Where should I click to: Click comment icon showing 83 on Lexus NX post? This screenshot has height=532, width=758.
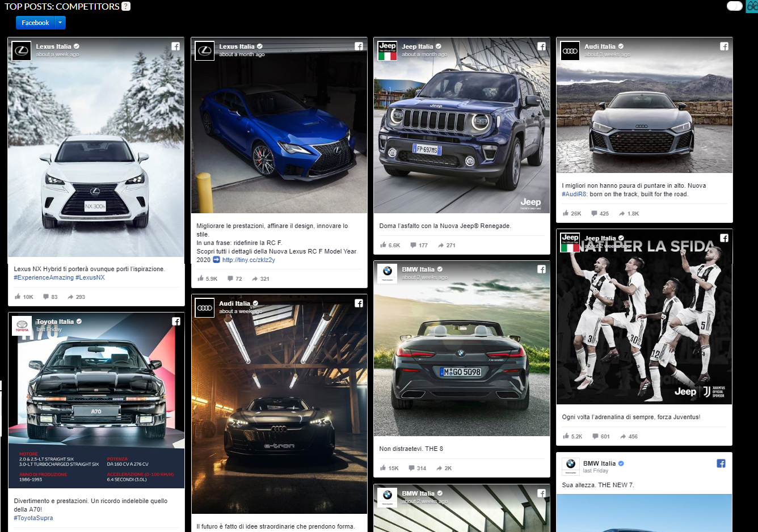[46, 297]
